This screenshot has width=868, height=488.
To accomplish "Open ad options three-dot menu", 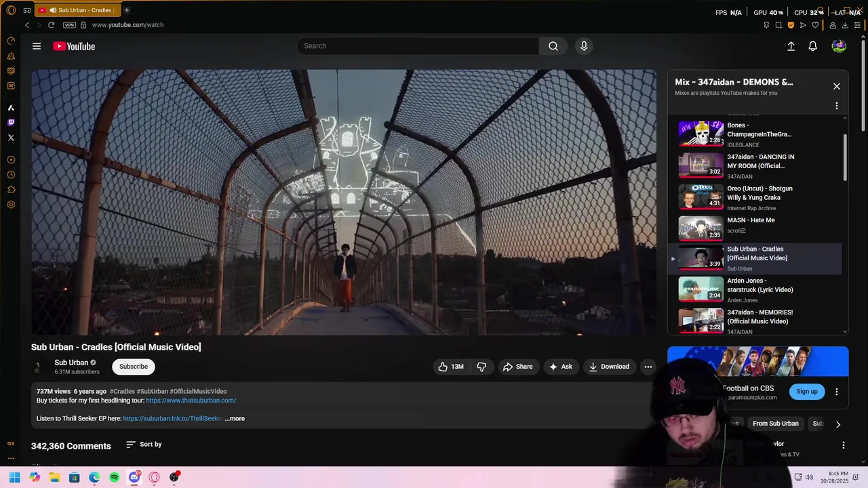I will tap(837, 392).
